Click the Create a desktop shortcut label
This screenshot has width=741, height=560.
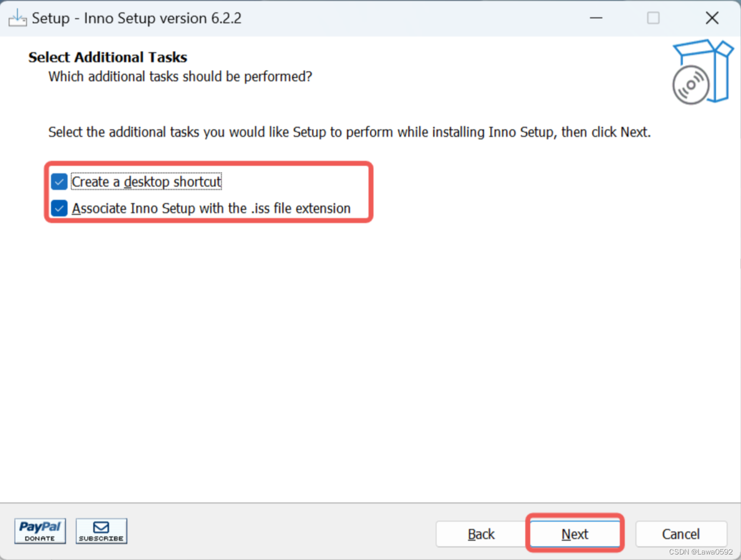click(x=146, y=181)
